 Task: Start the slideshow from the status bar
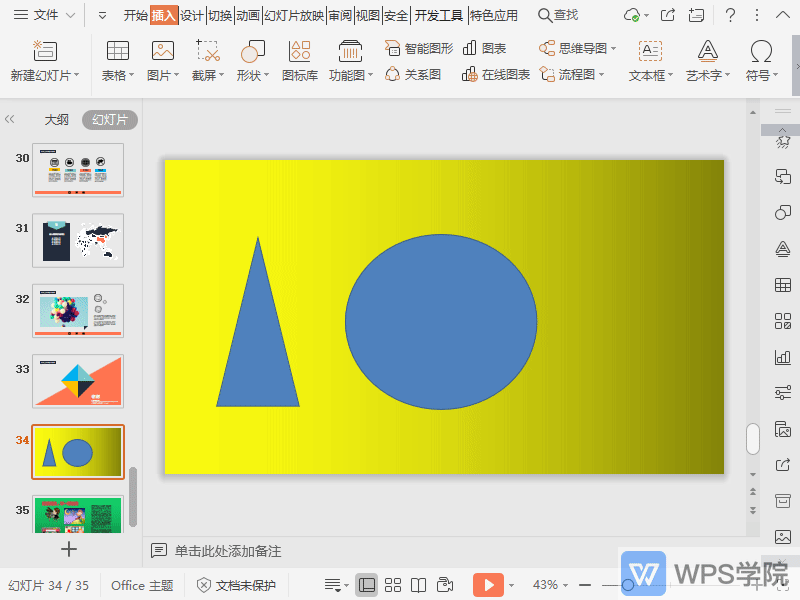(488, 585)
